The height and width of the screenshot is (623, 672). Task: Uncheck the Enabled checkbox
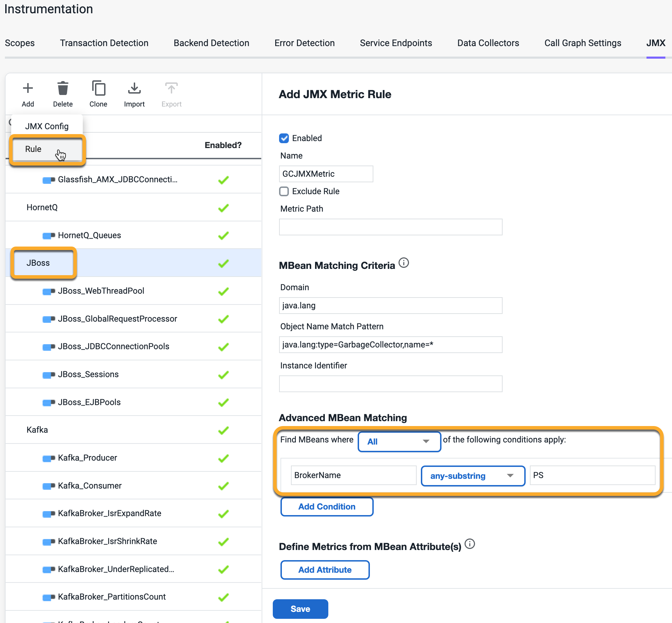[284, 138]
